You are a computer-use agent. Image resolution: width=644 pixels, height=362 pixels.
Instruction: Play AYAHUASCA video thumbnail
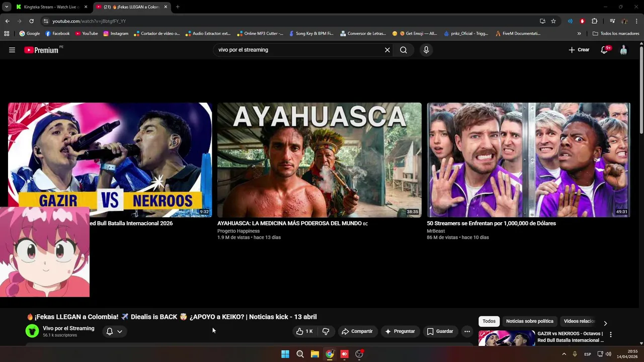click(x=319, y=160)
